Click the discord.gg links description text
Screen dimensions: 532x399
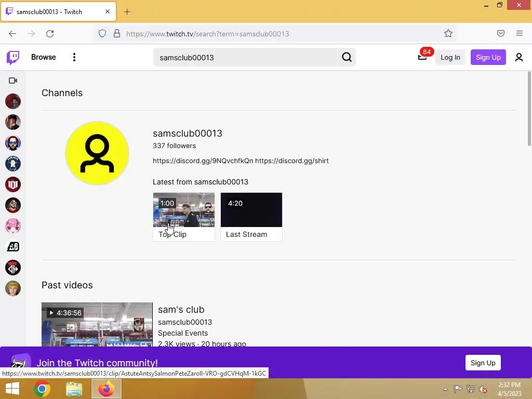[x=241, y=161]
